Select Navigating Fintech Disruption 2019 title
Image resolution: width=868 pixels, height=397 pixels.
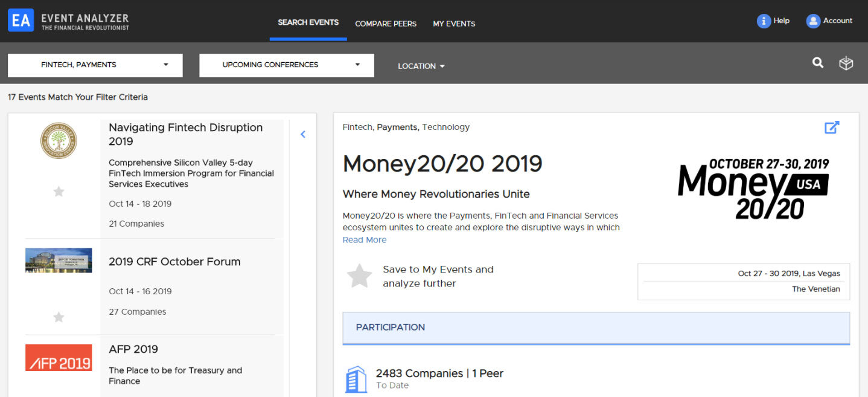[185, 134]
